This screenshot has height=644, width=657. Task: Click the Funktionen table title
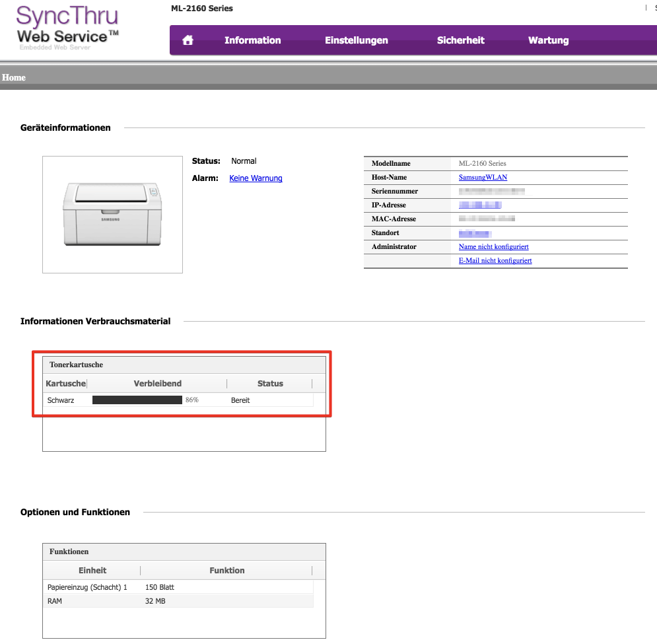(x=69, y=552)
